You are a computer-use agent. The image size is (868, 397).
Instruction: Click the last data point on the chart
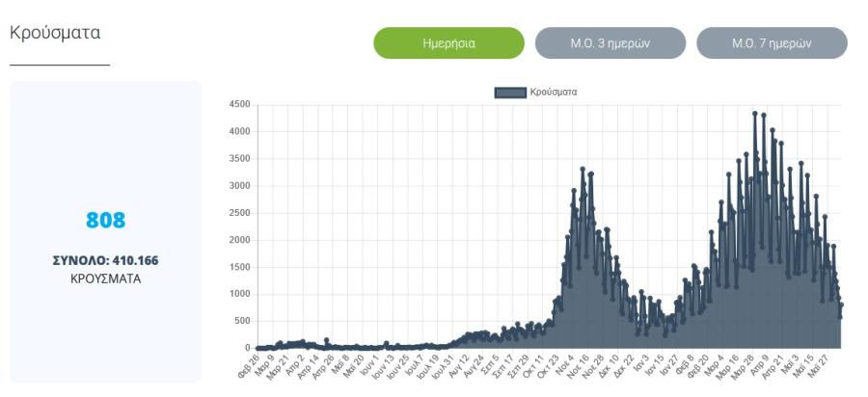tap(841, 304)
